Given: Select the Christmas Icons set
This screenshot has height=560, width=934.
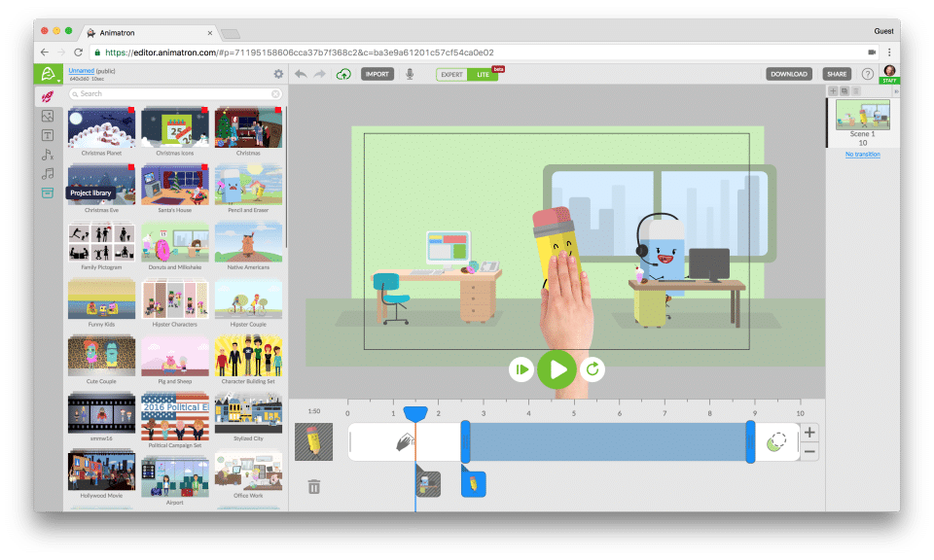Looking at the screenshot, I should pos(174,131).
